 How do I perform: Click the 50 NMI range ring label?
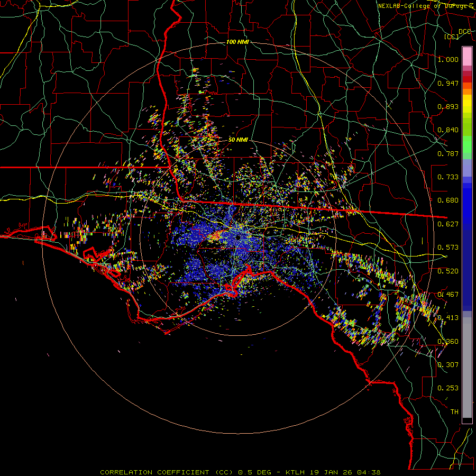pyautogui.click(x=238, y=140)
